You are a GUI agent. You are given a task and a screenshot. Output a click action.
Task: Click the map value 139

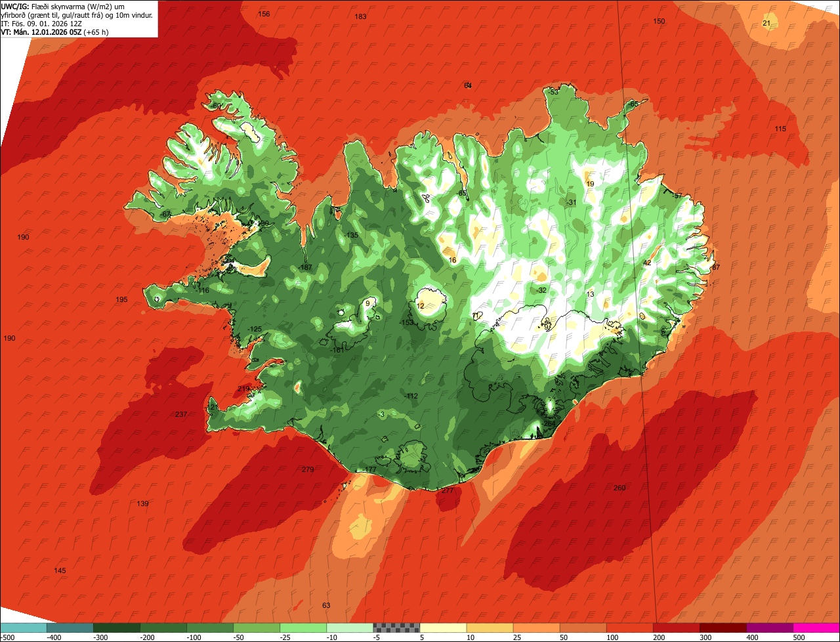pos(142,503)
